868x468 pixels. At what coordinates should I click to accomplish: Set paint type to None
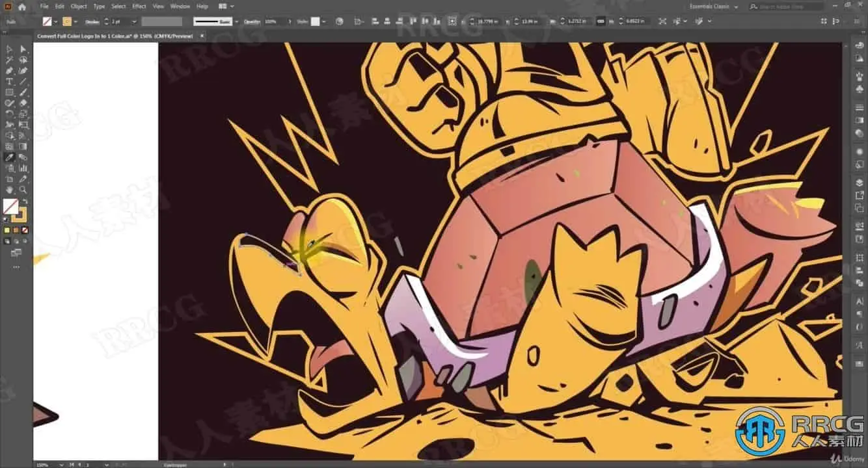pos(25,230)
